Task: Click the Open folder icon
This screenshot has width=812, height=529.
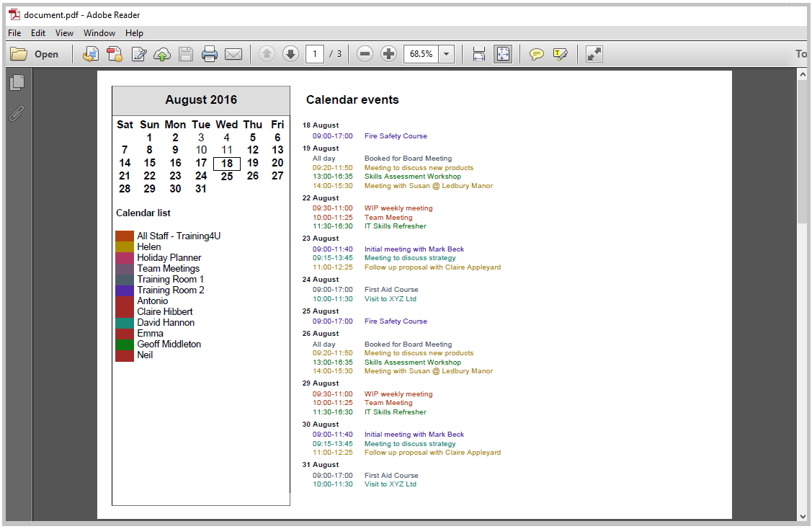Action: coord(19,54)
